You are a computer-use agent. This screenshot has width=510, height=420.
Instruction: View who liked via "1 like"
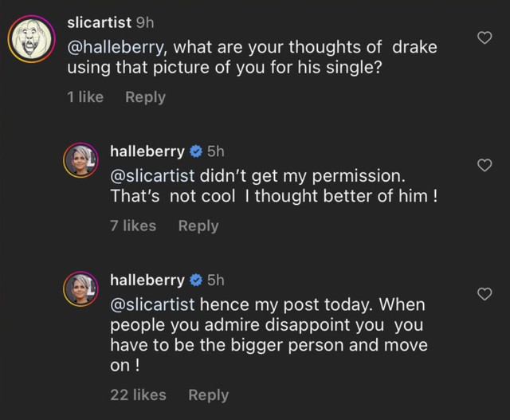85,97
